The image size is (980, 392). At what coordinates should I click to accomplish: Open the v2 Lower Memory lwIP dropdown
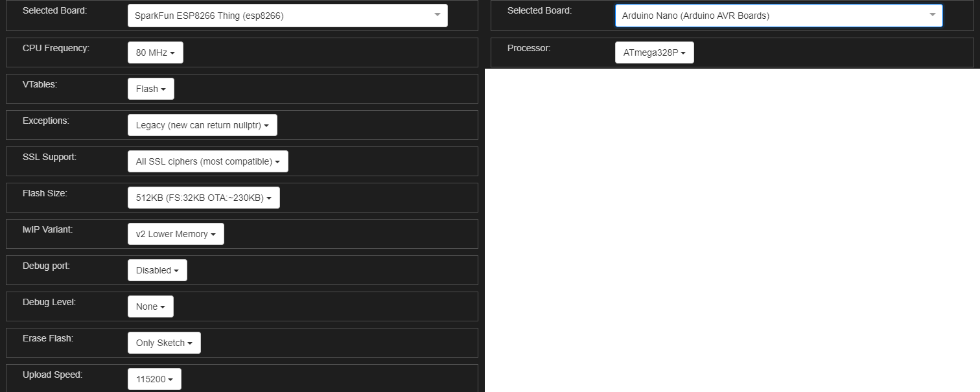point(176,234)
